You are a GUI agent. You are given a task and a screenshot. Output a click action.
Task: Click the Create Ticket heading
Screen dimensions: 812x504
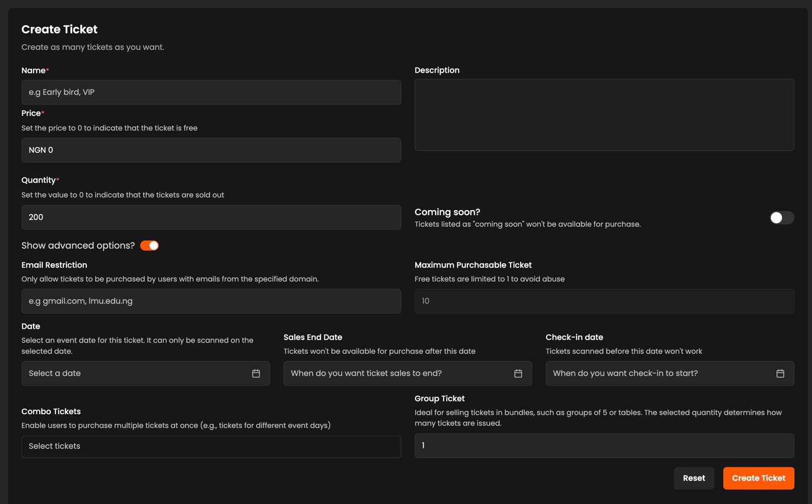[59, 29]
